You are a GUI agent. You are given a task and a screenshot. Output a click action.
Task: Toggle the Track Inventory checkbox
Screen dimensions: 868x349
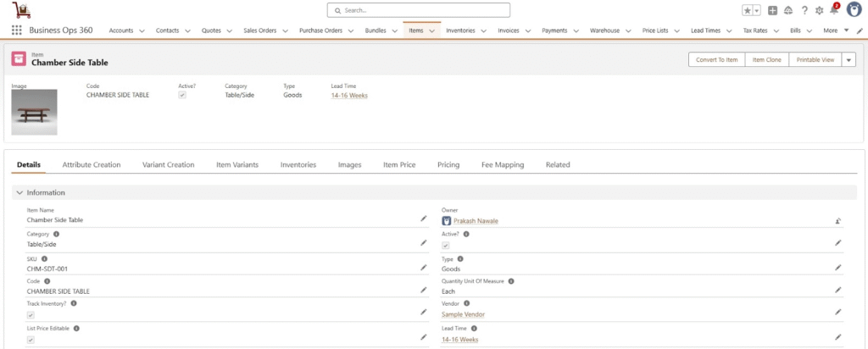(31, 315)
